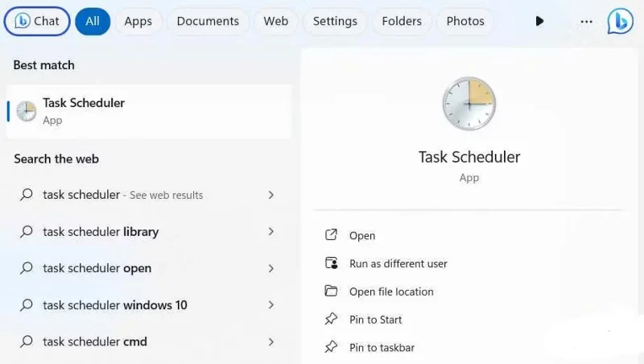The height and width of the screenshot is (364, 644).
Task: Expand the task scheduler library chevron
Action: point(270,232)
